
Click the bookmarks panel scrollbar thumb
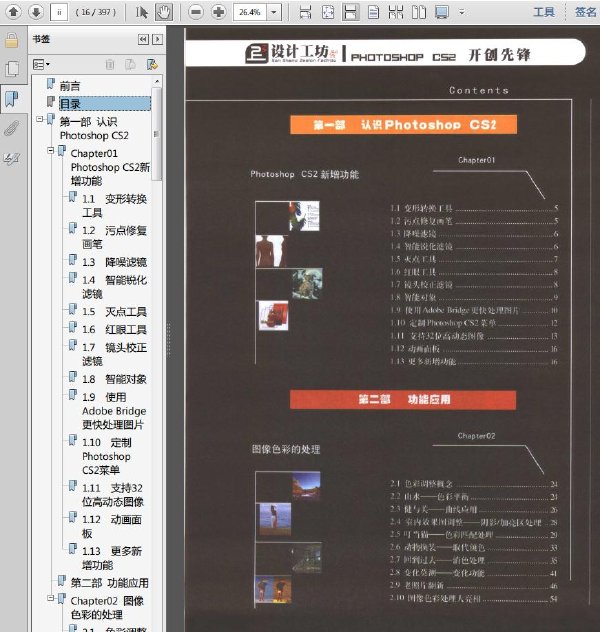click(x=157, y=134)
